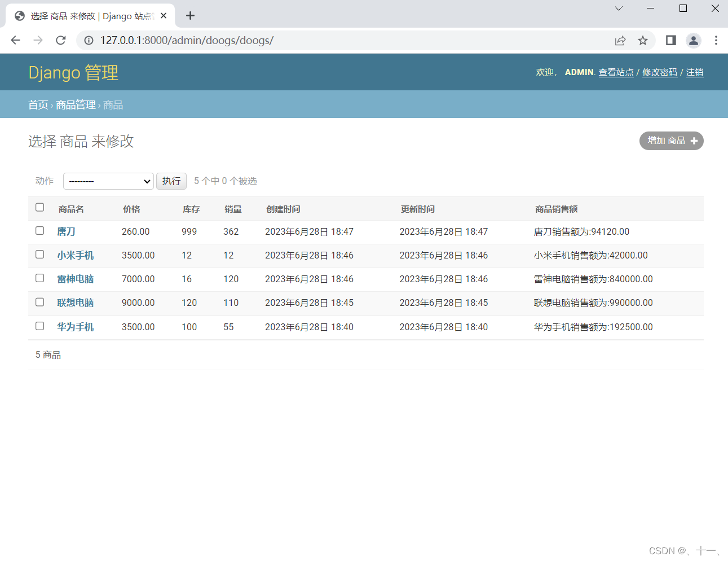Maximize the browser window
728x561 pixels.
pyautogui.click(x=683, y=8)
